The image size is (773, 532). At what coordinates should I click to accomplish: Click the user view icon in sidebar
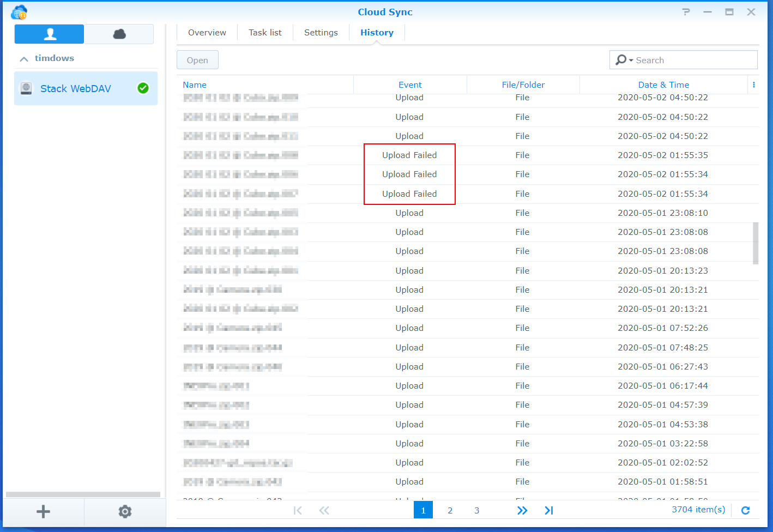(x=50, y=34)
